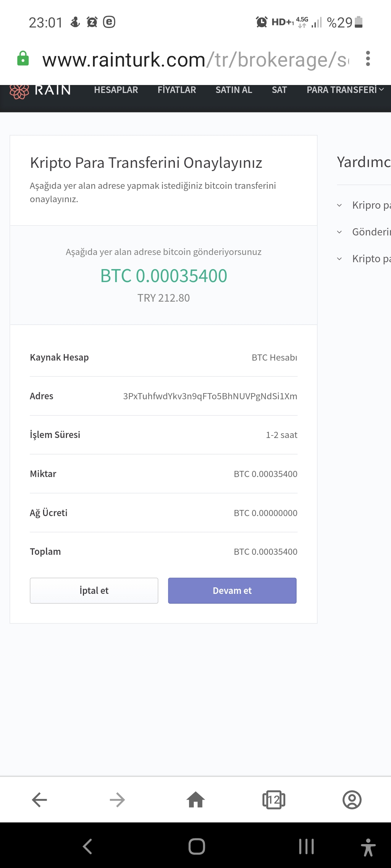Open the HESAPLAR menu item
Viewport: 391px width, 868px height.
coord(116,90)
